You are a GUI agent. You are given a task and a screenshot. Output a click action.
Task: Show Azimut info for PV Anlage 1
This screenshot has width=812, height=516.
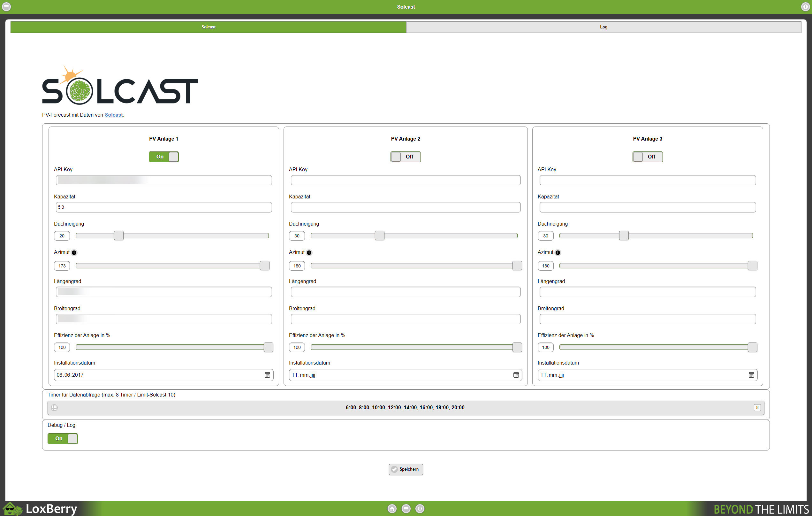(x=74, y=252)
